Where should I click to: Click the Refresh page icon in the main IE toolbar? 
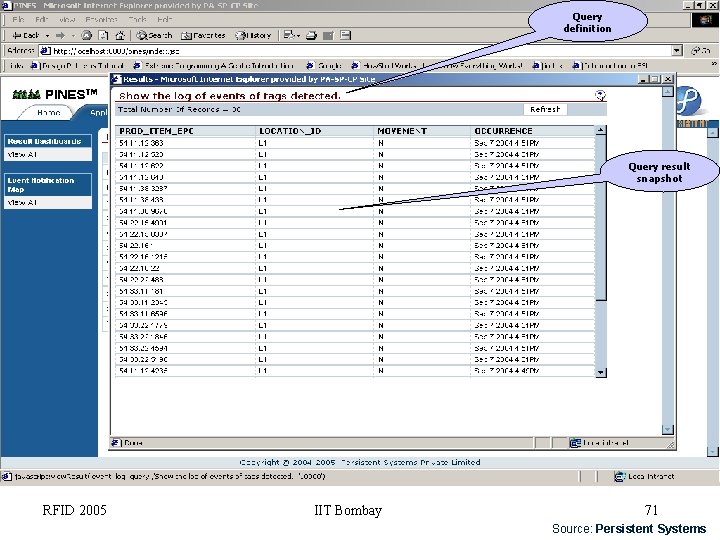tap(104, 35)
